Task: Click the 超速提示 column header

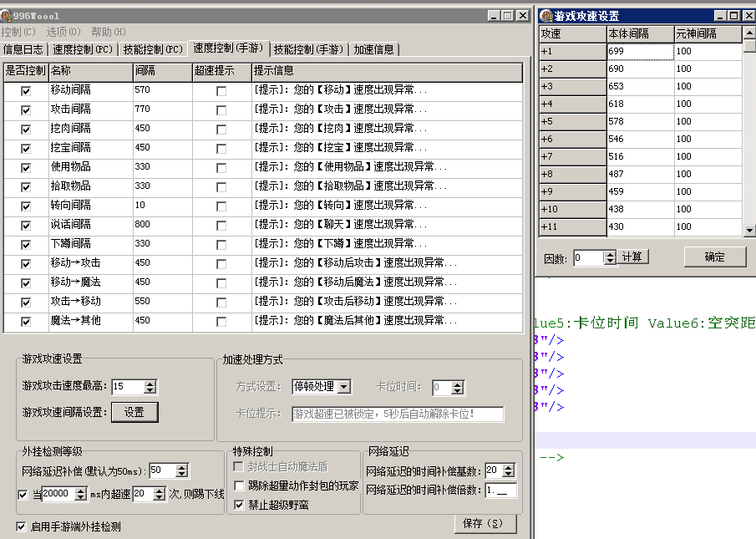Action: tap(221, 71)
